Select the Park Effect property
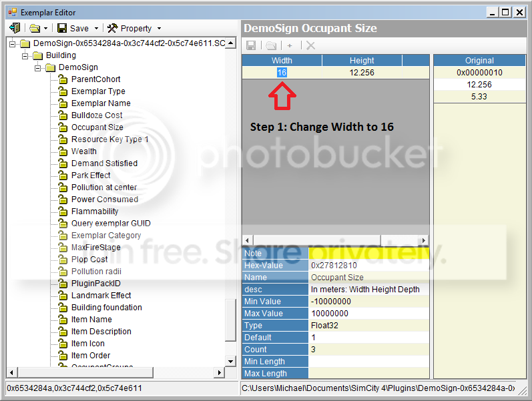532x401 pixels. [91, 175]
